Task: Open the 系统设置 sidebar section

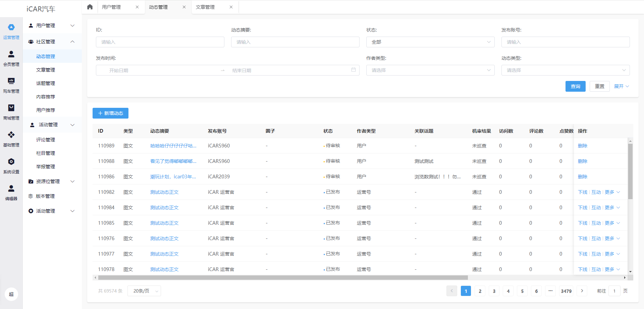Action: click(x=11, y=166)
